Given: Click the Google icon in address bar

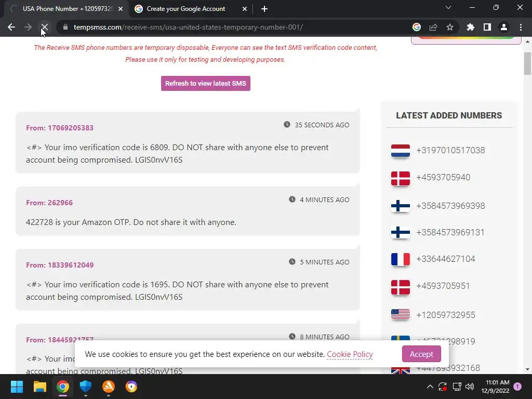Looking at the screenshot, I should point(417,27).
